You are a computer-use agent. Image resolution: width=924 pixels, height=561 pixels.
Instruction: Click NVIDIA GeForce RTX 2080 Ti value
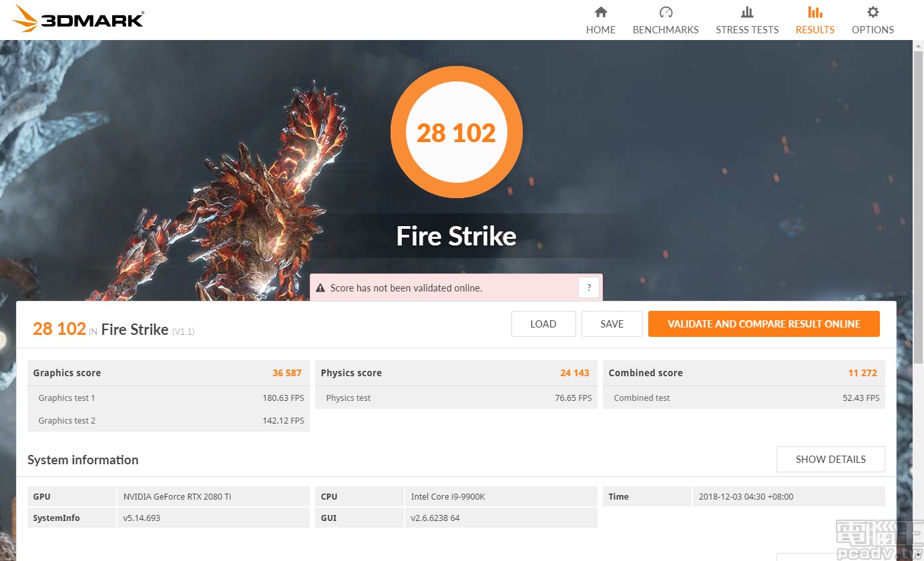(x=177, y=496)
